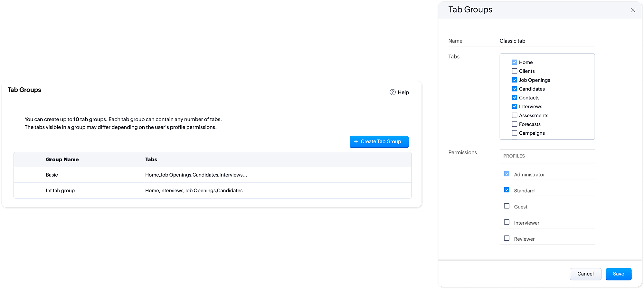Tick the Forecasts checkbox
Image resolution: width=644 pixels, height=289 pixels.
515,124
